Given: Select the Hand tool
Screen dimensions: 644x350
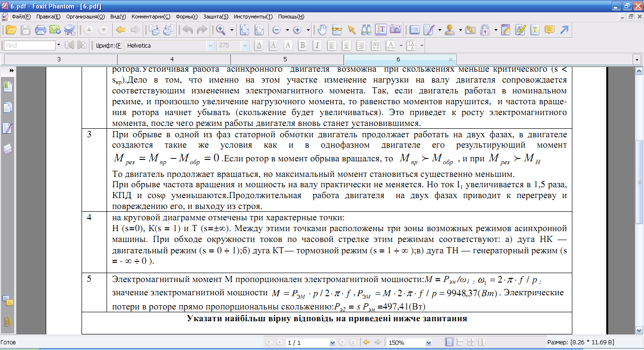Looking at the screenshot, I should point(322,30).
